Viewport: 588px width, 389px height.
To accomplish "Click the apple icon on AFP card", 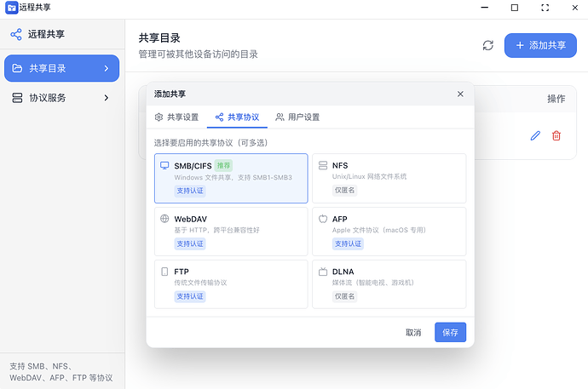I will pos(322,219).
